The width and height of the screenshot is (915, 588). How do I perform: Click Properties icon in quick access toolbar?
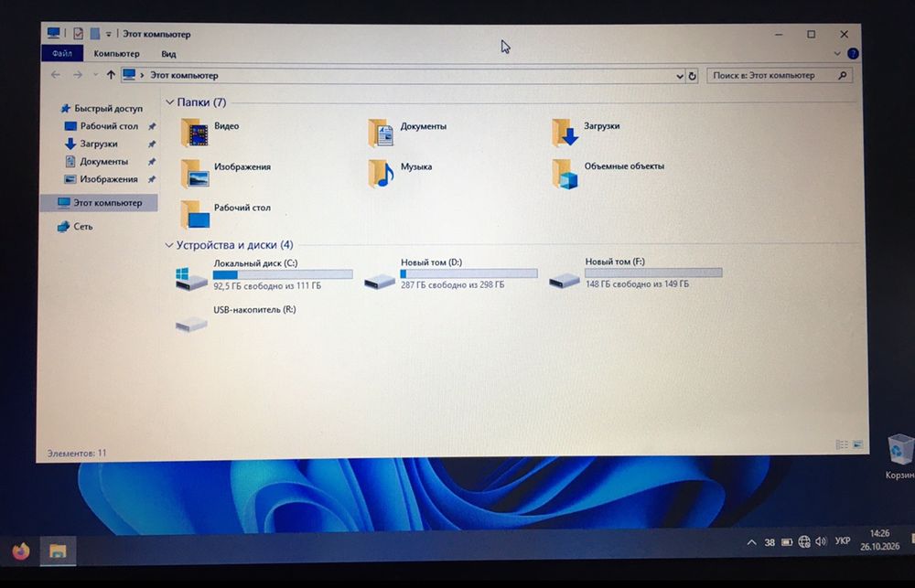[78, 34]
